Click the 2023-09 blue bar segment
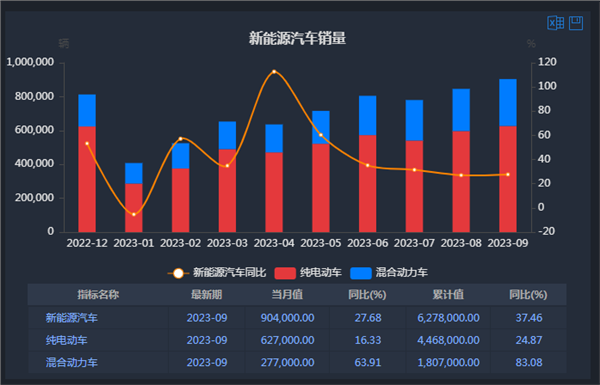 tap(508, 103)
